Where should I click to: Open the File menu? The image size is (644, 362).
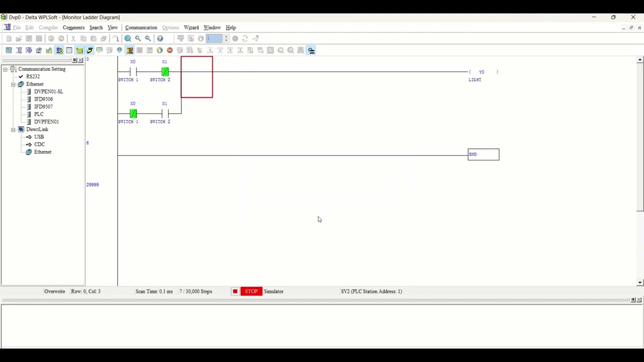coord(17,28)
